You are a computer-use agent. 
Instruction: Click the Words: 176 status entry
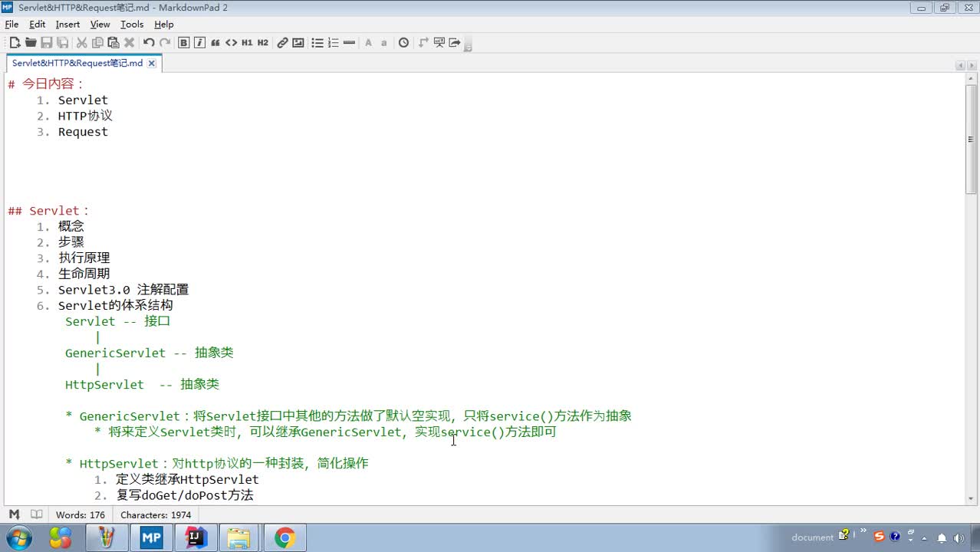[x=81, y=515]
